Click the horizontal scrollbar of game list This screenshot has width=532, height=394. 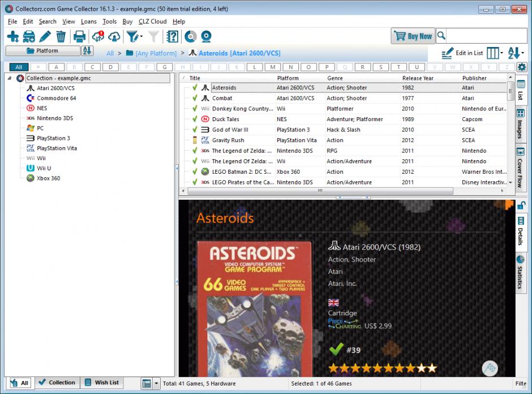[320, 191]
